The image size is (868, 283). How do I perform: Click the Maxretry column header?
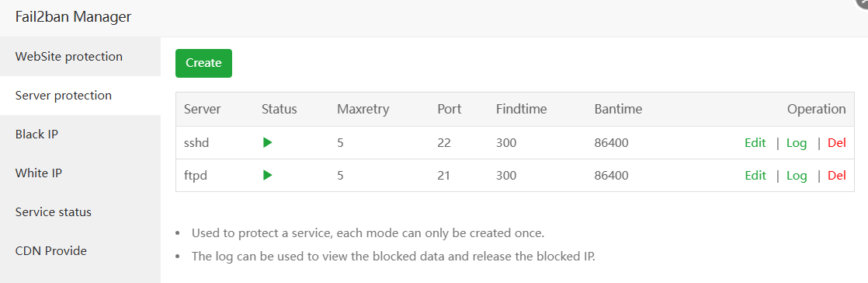363,109
